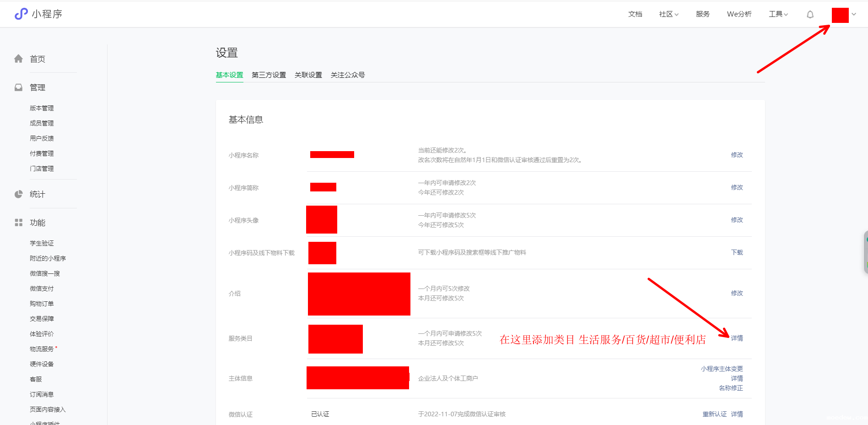Switch to the 第三方设置 tab
The width and height of the screenshot is (868, 425).
click(x=269, y=75)
